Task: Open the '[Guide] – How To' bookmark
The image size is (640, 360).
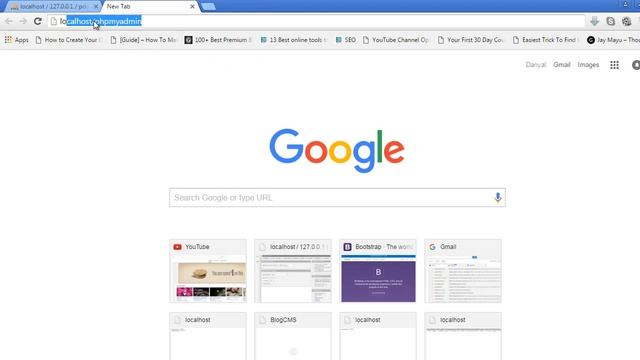Action: [143, 40]
